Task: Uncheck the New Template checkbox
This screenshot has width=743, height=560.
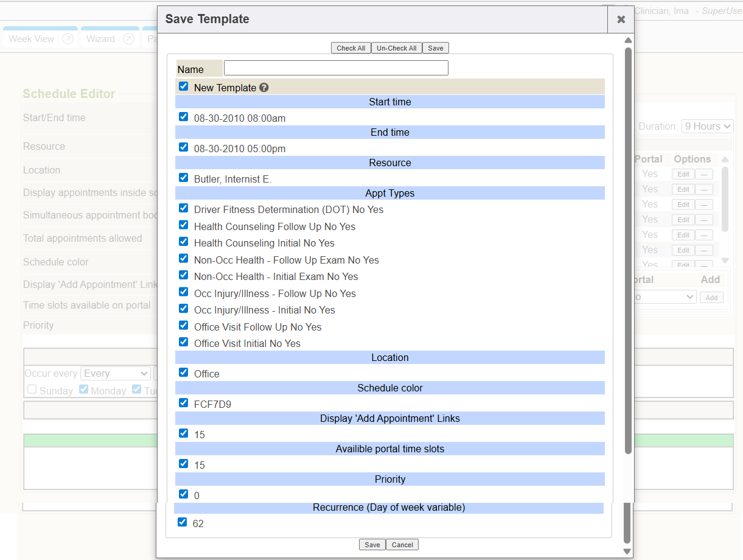Action: (x=183, y=87)
